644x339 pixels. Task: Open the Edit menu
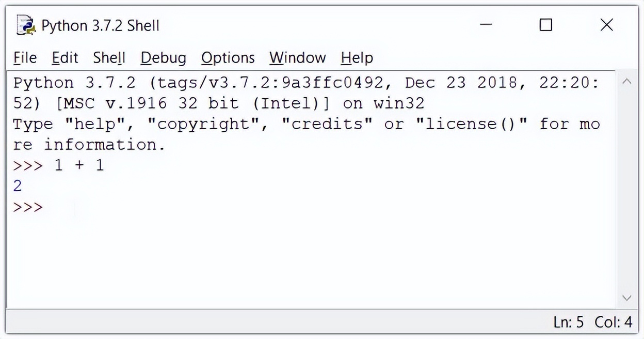pyautogui.click(x=65, y=58)
